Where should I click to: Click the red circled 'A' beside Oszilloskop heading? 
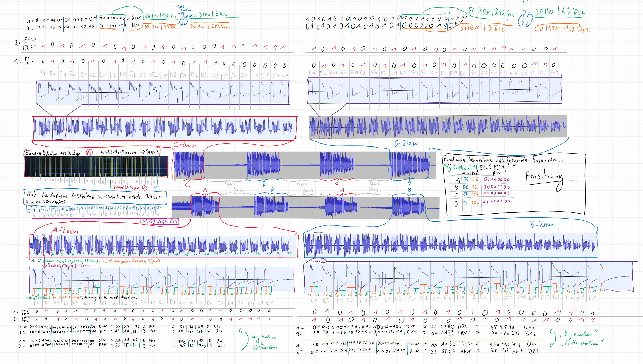tap(89, 152)
